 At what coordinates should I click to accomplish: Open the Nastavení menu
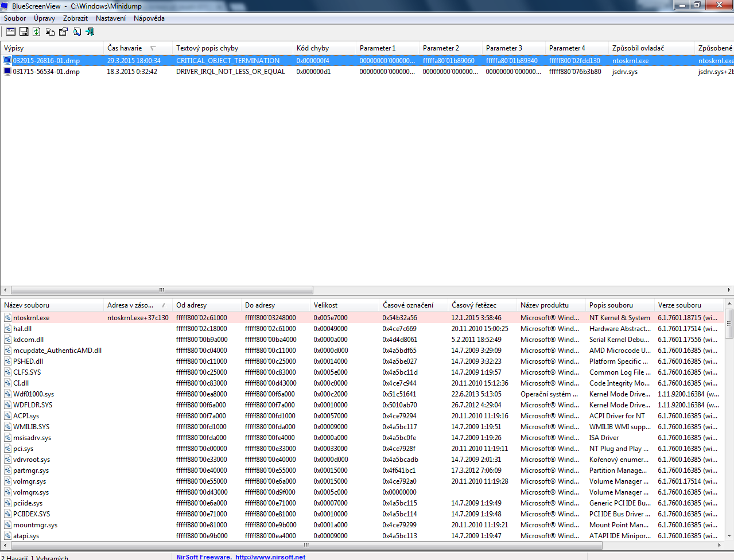[x=111, y=18]
